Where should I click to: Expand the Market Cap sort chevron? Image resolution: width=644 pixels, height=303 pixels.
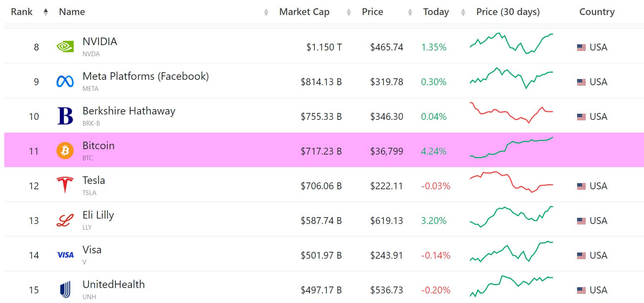[x=348, y=12]
